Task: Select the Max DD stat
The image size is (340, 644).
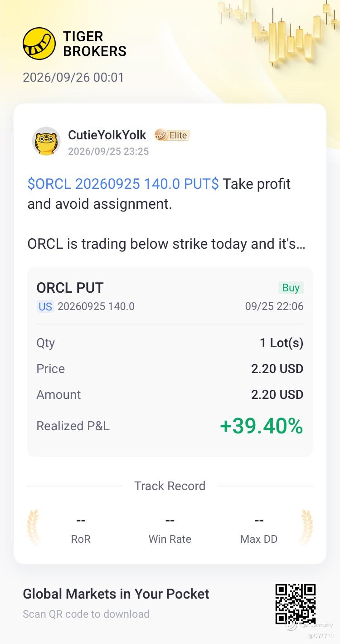Action: point(259,530)
